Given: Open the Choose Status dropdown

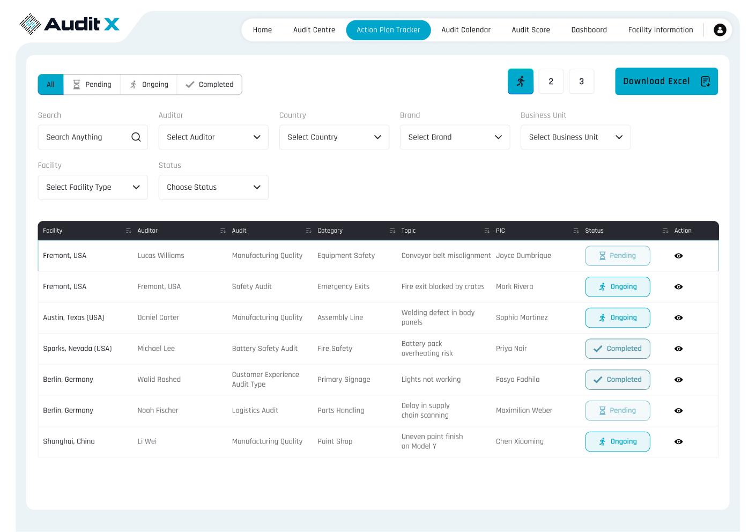Looking at the screenshot, I should pos(213,187).
